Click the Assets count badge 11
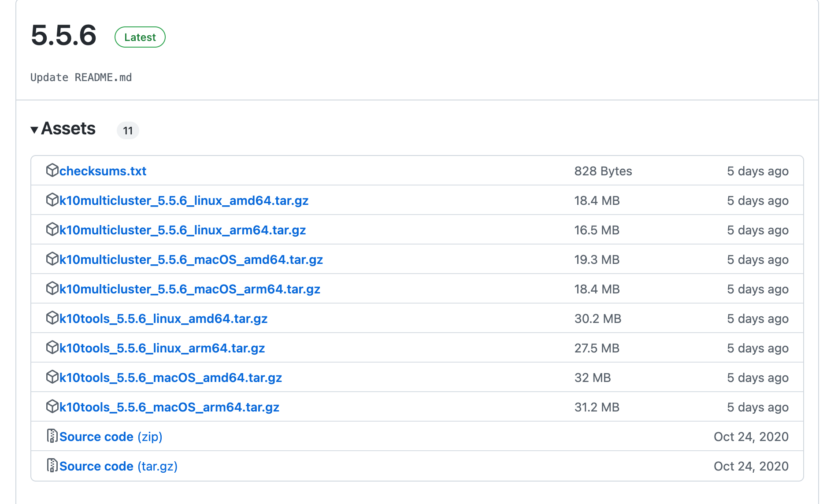This screenshot has width=838, height=504. [128, 130]
